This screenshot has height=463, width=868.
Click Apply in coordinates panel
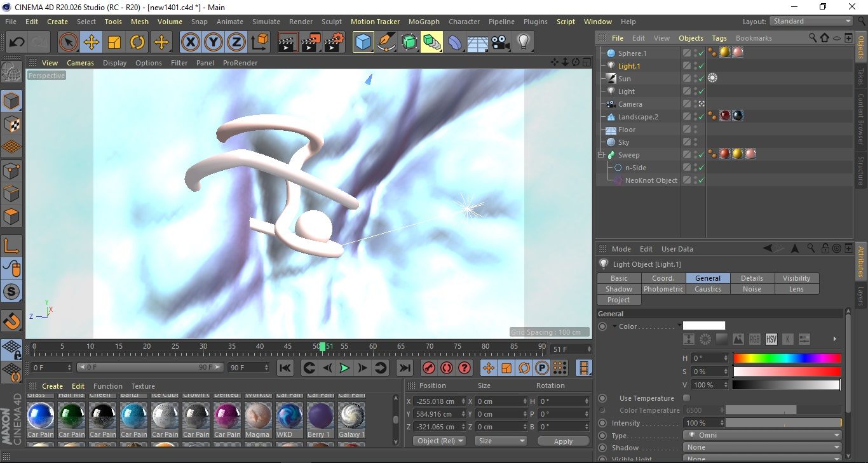(563, 441)
